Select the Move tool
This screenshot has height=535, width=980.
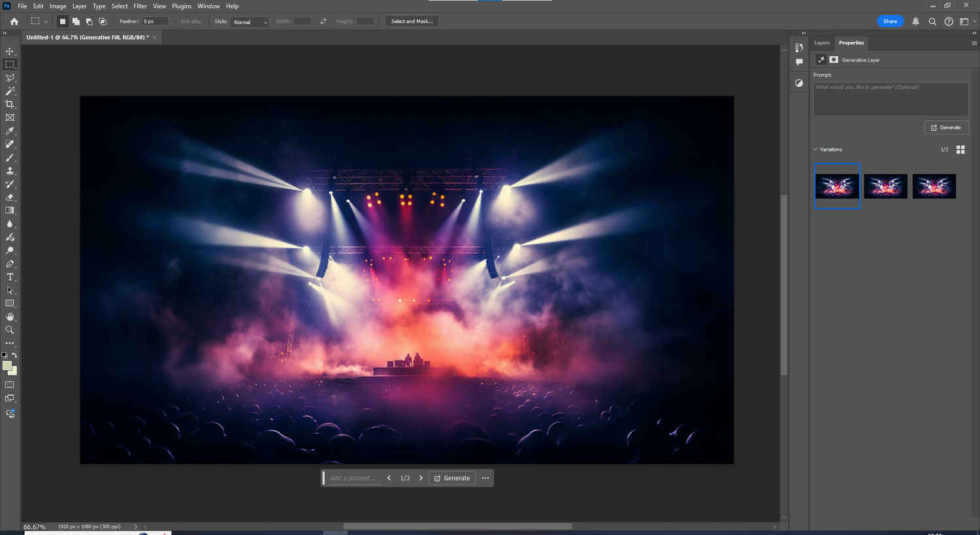click(10, 51)
